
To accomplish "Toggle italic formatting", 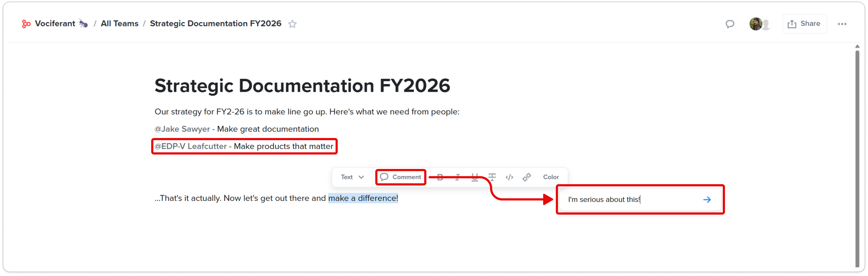I will click(457, 177).
